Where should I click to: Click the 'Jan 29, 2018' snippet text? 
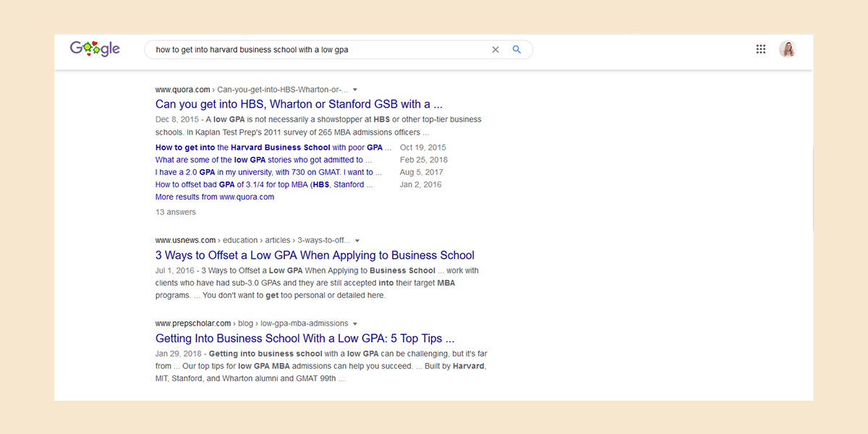(x=179, y=354)
